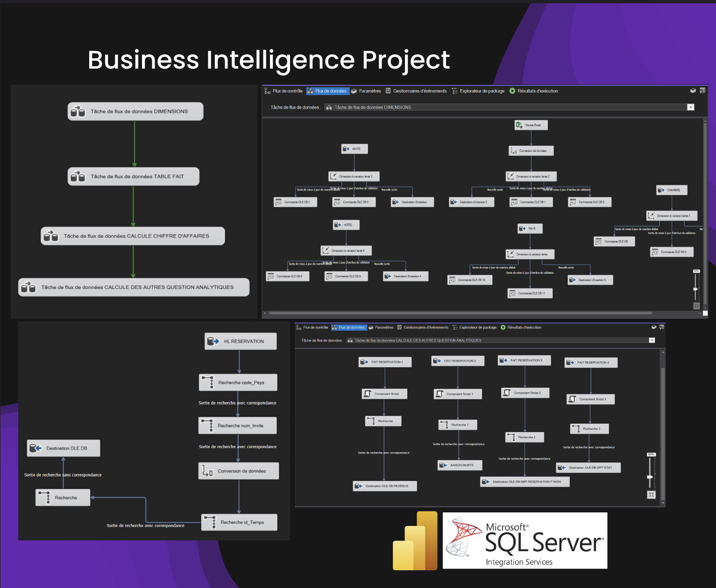Select the Commande OLE DB 11 icon
Screen dimensions: 716x588
(x=512, y=293)
